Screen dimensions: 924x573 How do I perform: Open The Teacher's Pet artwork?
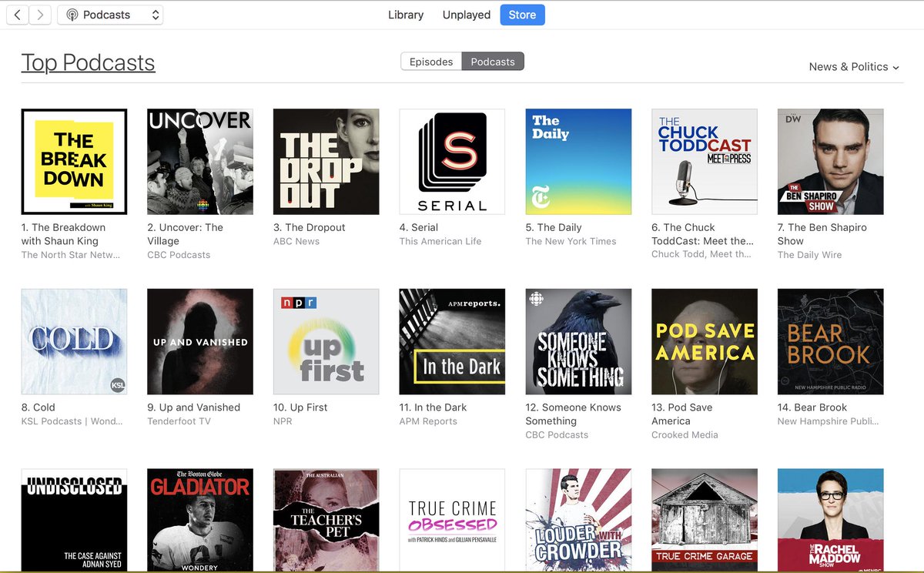326,520
